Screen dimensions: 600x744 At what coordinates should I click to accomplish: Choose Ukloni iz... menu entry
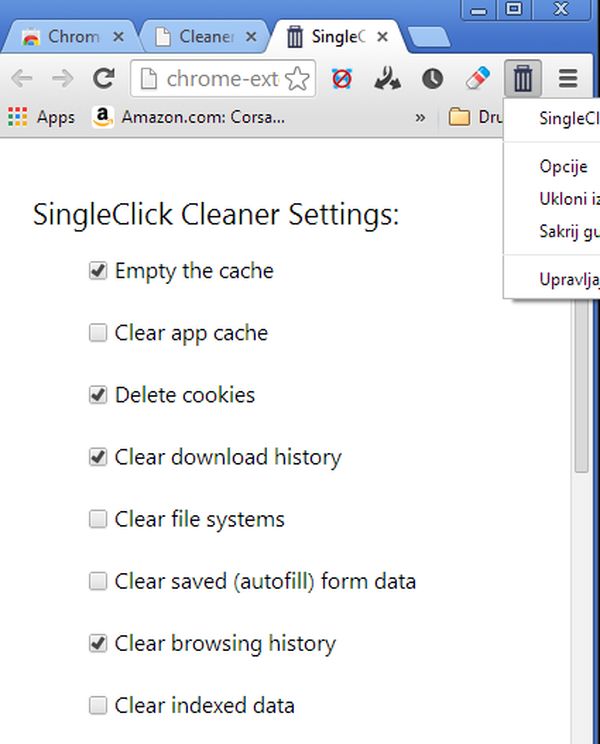click(x=552, y=199)
